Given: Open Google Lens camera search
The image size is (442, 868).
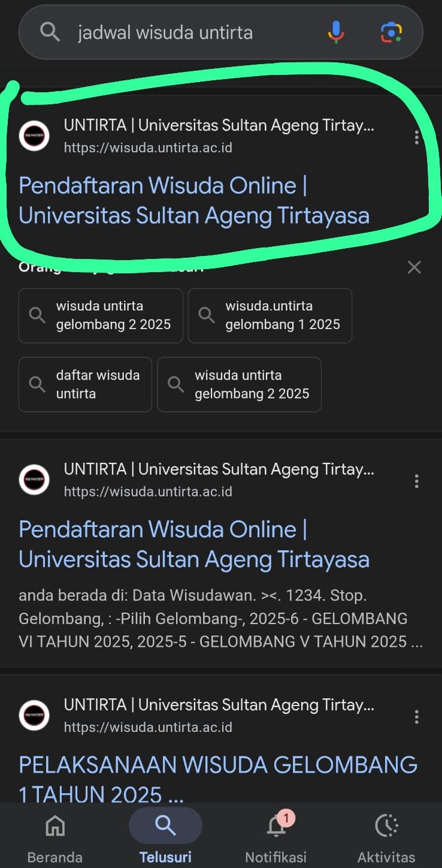Looking at the screenshot, I should (x=391, y=32).
